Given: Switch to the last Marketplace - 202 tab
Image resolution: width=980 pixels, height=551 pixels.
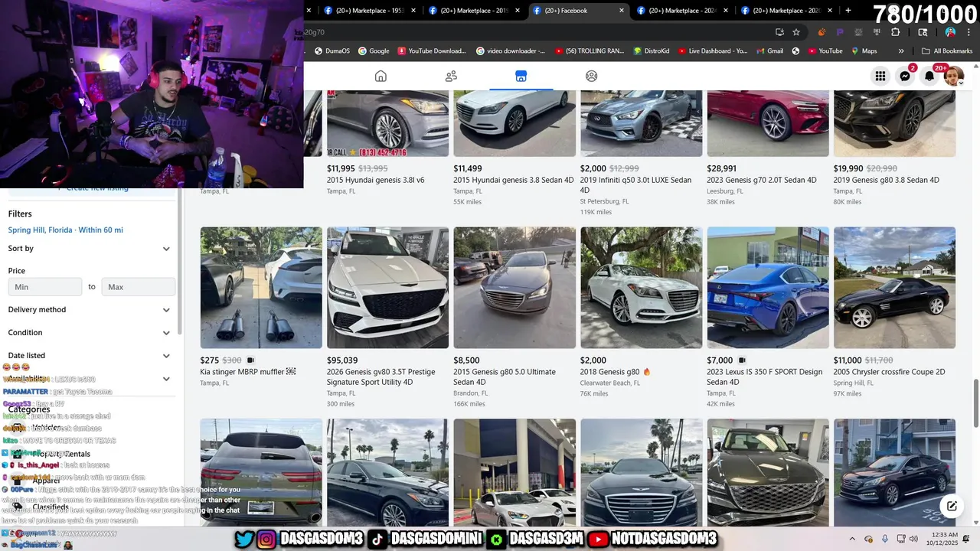Looking at the screenshot, I should coord(786,11).
